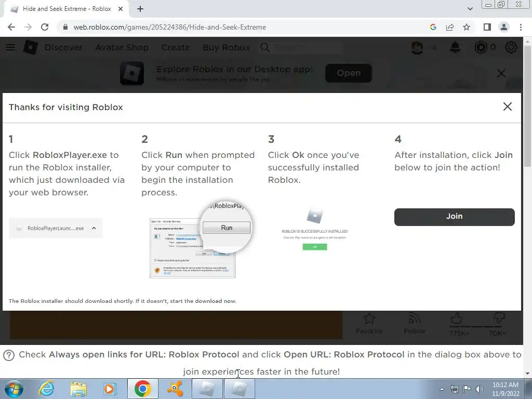Open the notifications bell
This screenshot has height=399, width=532.
point(455,47)
